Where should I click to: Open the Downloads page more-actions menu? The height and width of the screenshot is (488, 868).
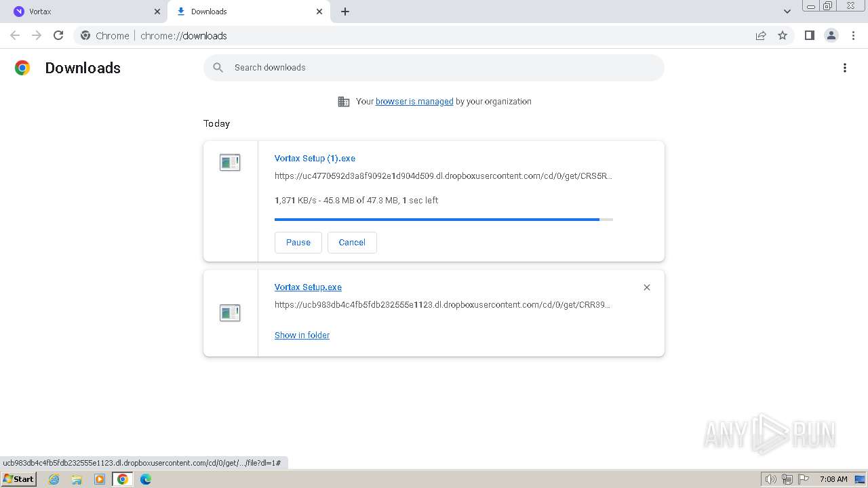[x=845, y=68]
